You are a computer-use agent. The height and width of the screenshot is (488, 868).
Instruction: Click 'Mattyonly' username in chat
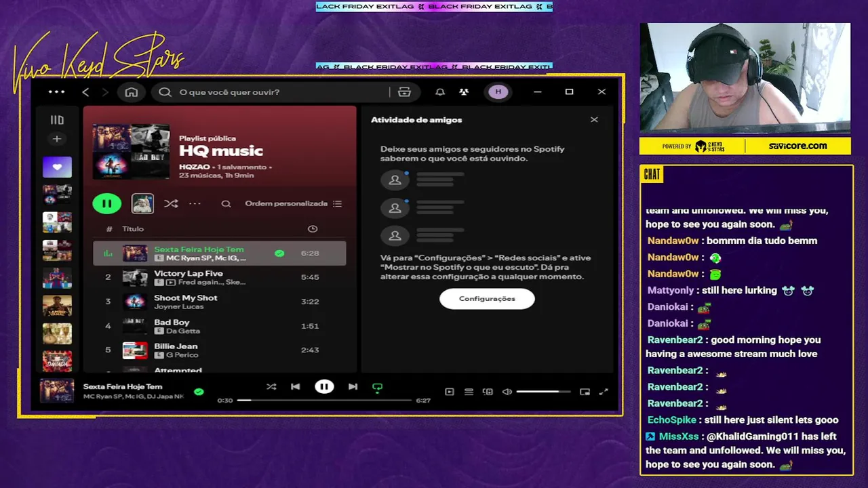click(671, 290)
